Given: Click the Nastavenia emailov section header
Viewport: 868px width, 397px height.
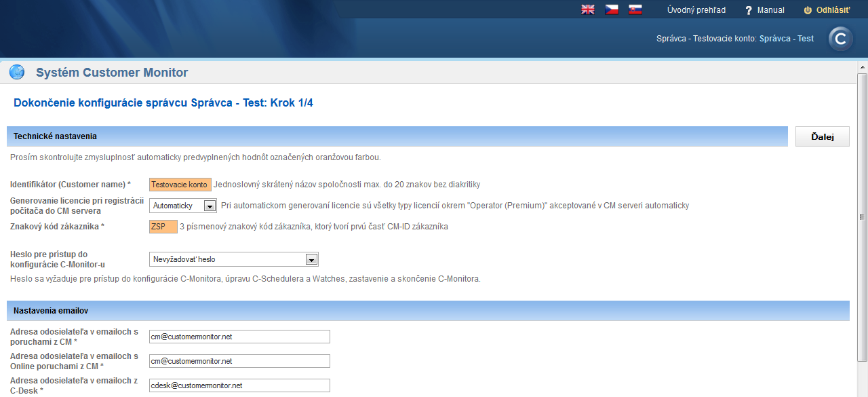Looking at the screenshot, I should [x=428, y=311].
